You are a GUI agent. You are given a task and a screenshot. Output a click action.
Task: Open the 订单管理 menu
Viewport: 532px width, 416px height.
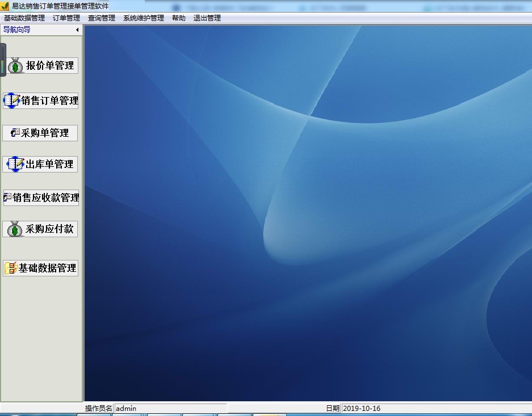point(66,18)
